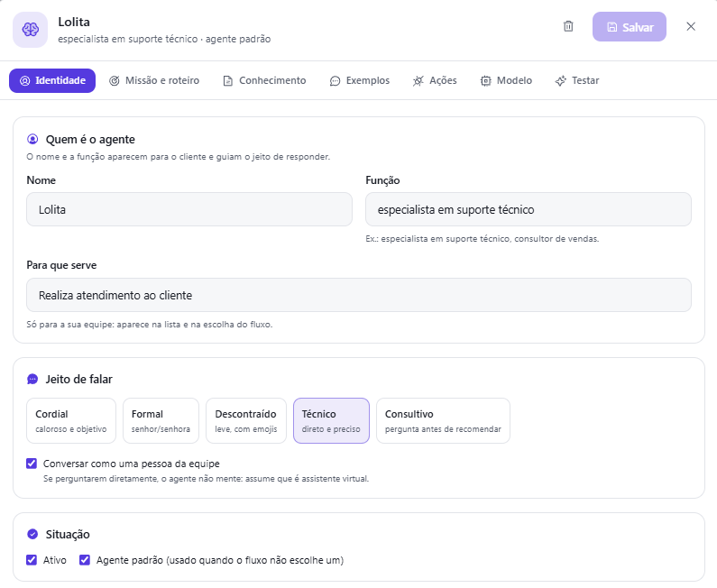Toggle Conversar como uma pessoa da equipe
The image size is (717, 588).
(32, 464)
